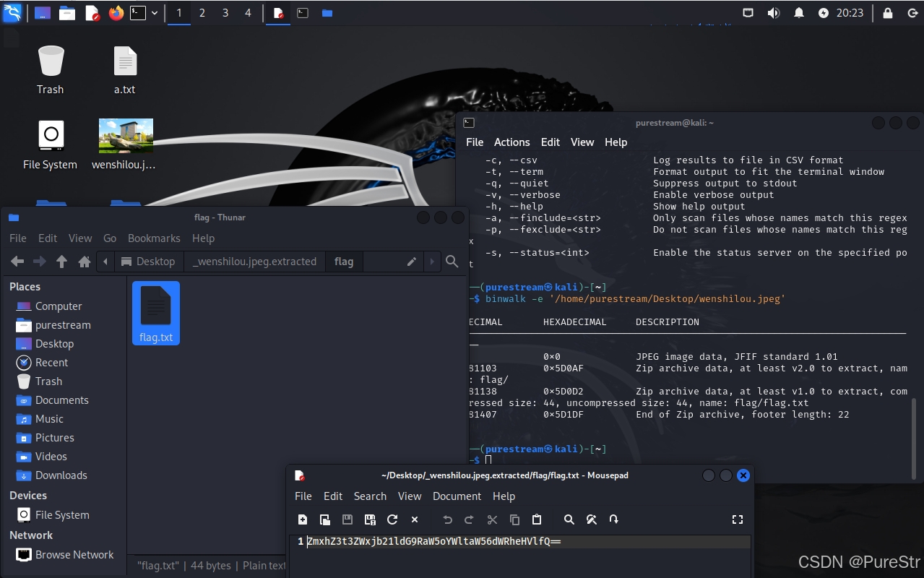924x578 pixels.
Task: Expand the terminal launcher dropdown arrow
Action: pos(155,13)
